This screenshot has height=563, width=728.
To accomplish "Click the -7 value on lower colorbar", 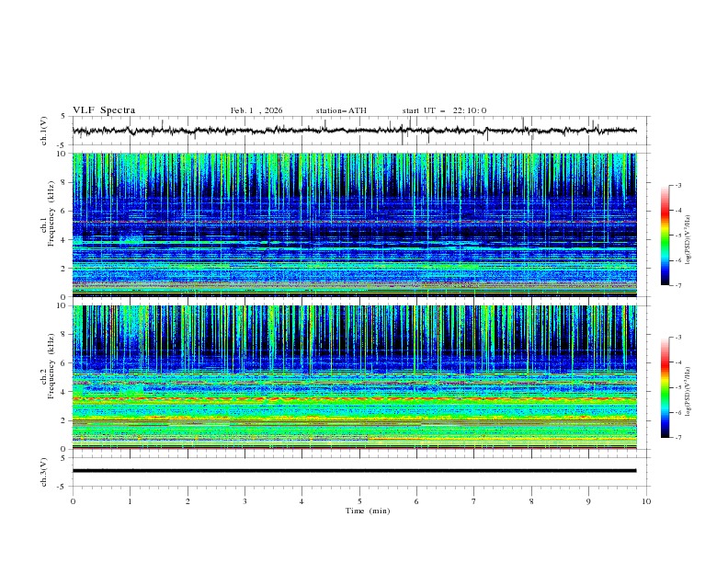I will pyautogui.click(x=677, y=438).
